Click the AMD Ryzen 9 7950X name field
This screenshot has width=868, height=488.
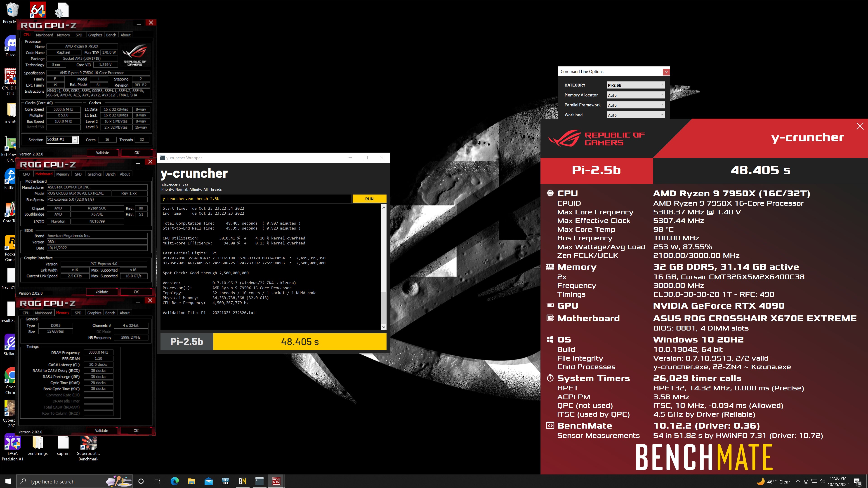pos(82,46)
